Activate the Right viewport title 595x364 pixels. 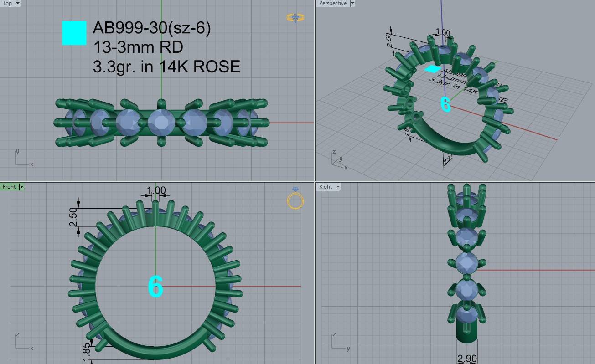[x=326, y=187]
